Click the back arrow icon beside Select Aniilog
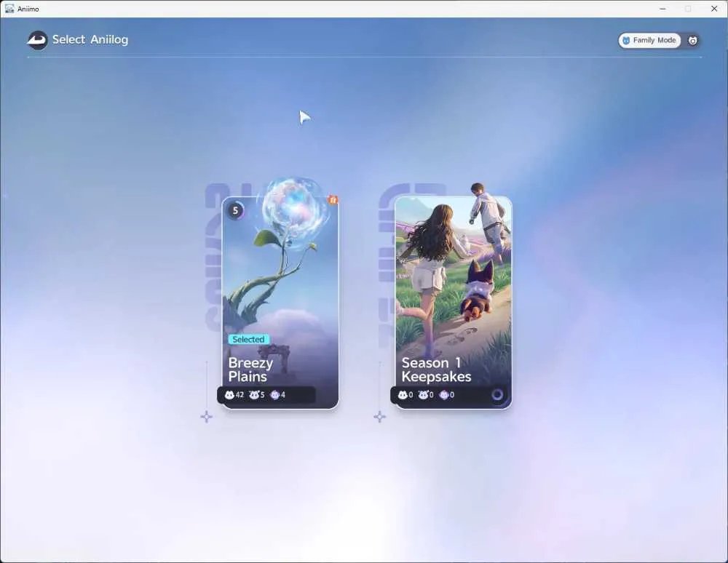Image resolution: width=728 pixels, height=563 pixels. tap(37, 40)
